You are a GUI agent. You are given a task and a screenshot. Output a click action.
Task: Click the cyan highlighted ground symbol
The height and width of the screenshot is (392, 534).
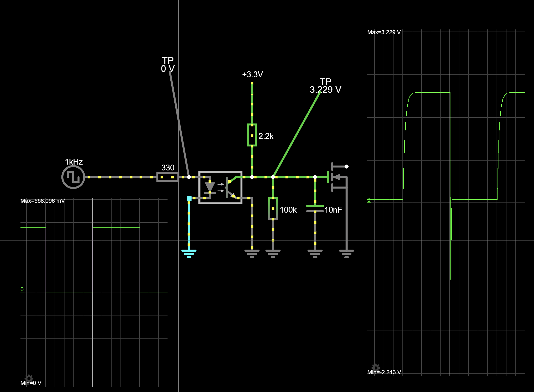189,253
